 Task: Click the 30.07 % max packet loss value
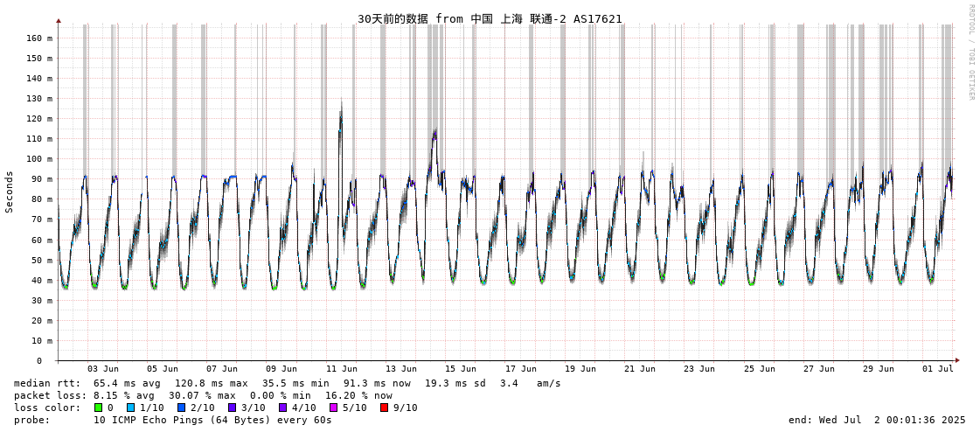tap(204, 395)
